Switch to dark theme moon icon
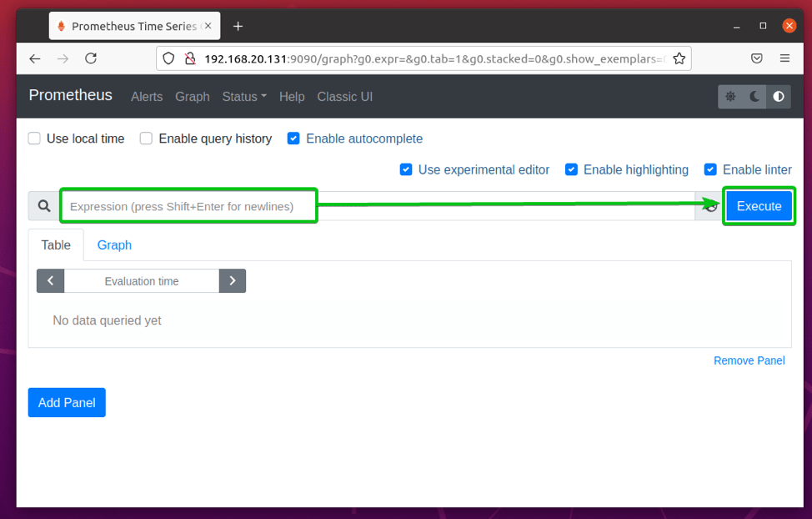Viewport: 812px width, 519px height. tap(754, 97)
